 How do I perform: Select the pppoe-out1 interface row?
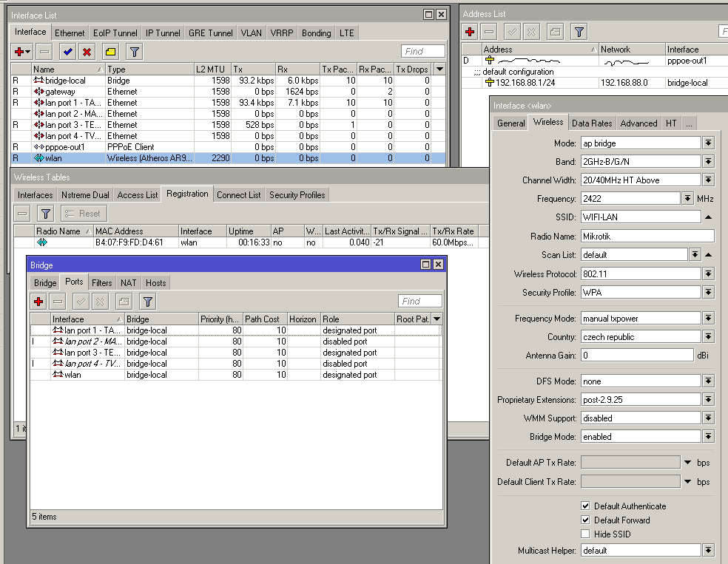tap(65, 147)
